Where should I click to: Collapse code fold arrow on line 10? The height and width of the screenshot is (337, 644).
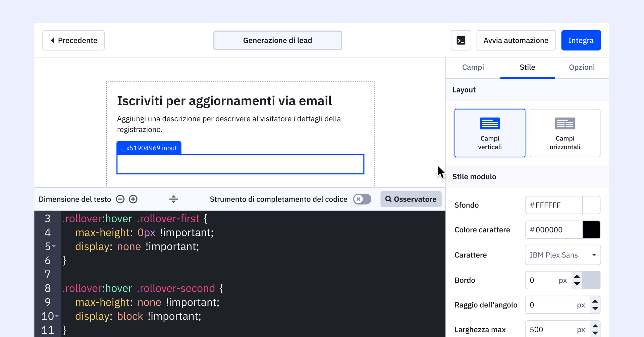pos(57,316)
